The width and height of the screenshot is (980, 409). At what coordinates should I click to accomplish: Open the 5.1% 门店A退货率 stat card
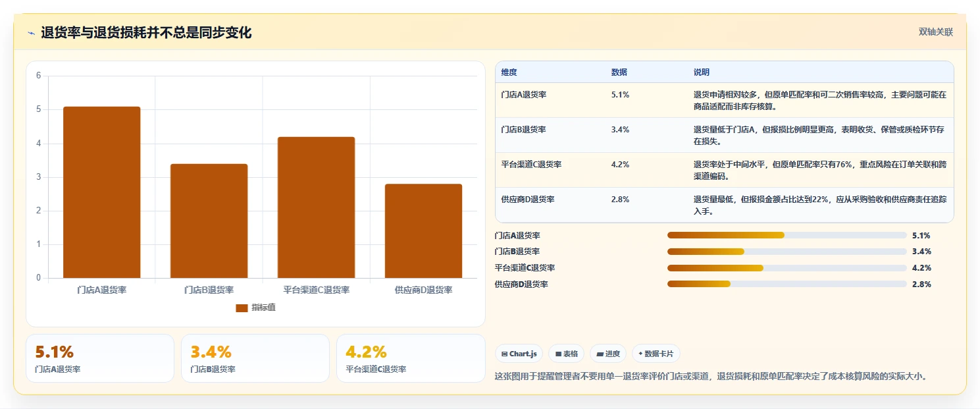click(100, 358)
